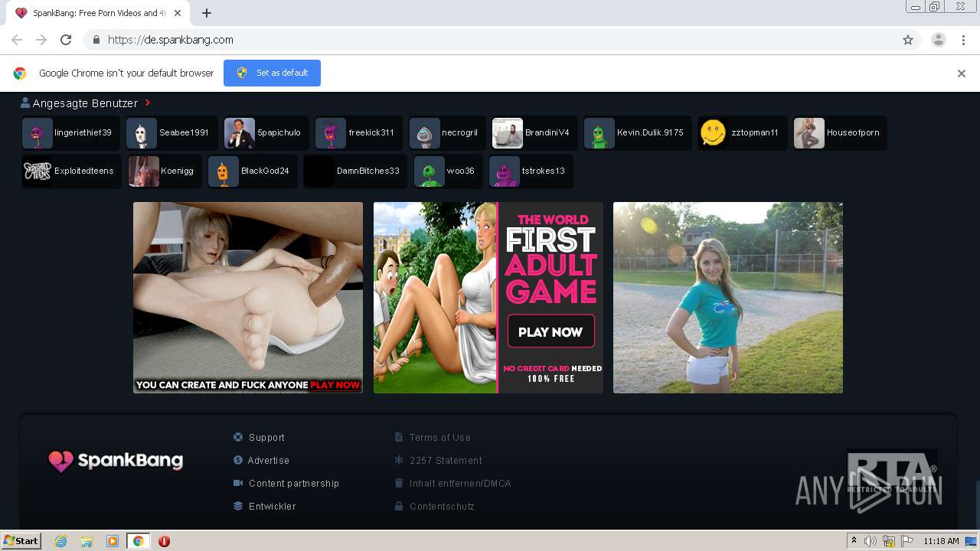
Task: Bookmark this page with the star icon
Action: [908, 40]
